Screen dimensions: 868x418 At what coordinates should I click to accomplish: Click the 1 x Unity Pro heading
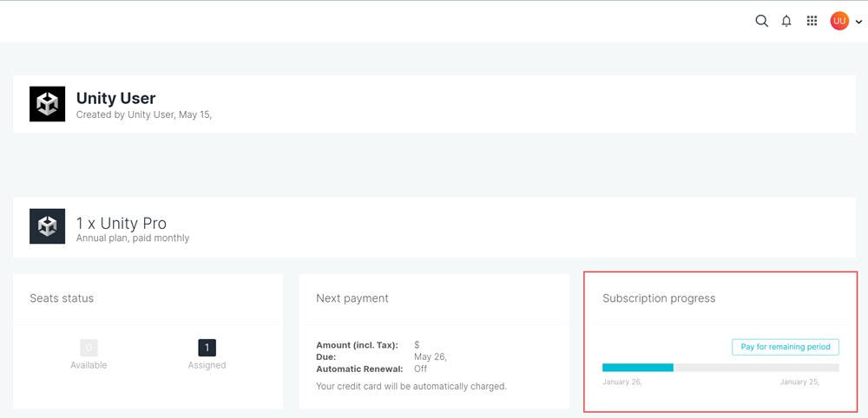[122, 224]
